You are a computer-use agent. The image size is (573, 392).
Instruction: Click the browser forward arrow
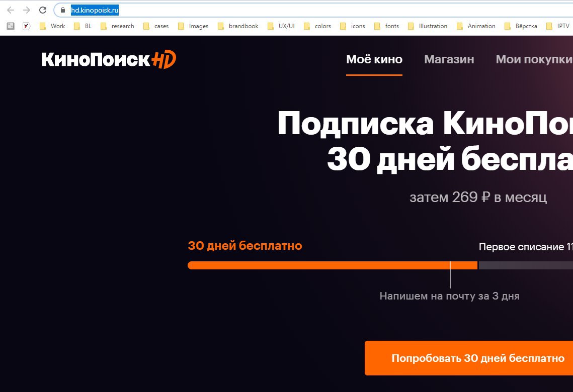[x=27, y=10]
